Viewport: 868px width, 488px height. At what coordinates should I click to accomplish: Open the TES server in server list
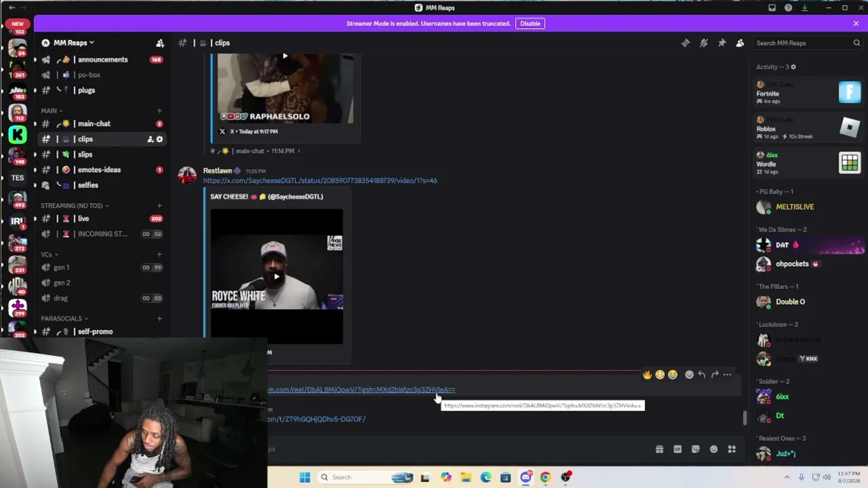(x=18, y=178)
